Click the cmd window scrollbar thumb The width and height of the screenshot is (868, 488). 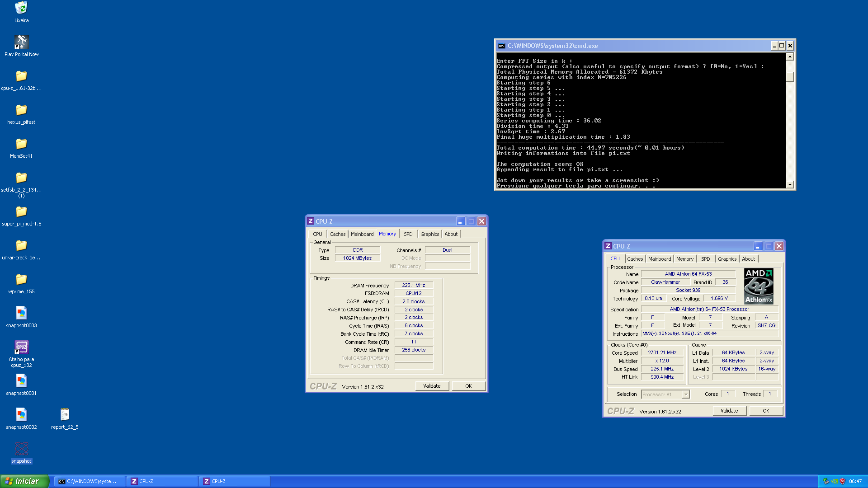click(x=790, y=76)
